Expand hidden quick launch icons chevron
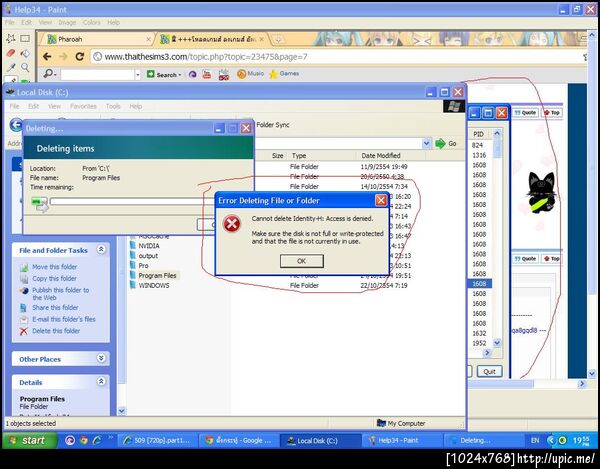 [x=111, y=437]
